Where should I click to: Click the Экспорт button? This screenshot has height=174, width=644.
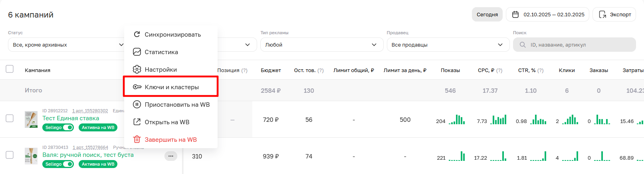coord(614,15)
